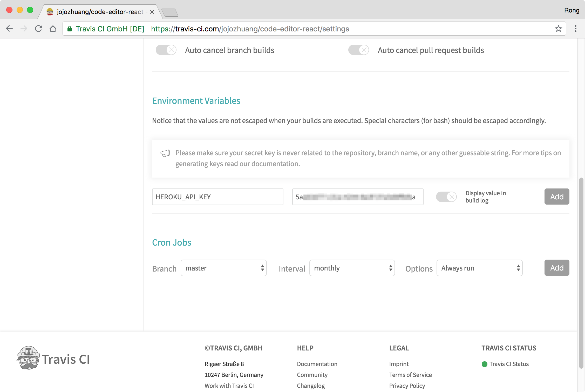Open Chrome's three-dot menu
585x392 pixels.
click(575, 29)
